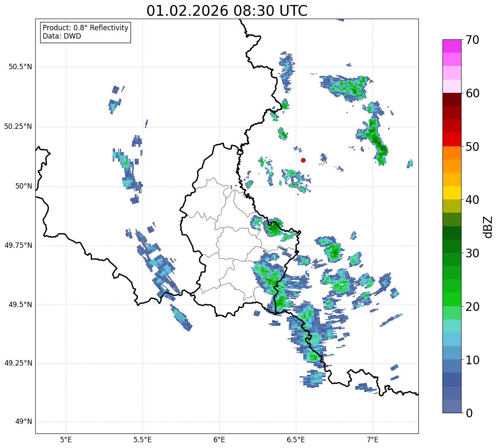Click the 70 value on colorbar
This screenshot has width=498, height=448.
pyautogui.click(x=473, y=40)
